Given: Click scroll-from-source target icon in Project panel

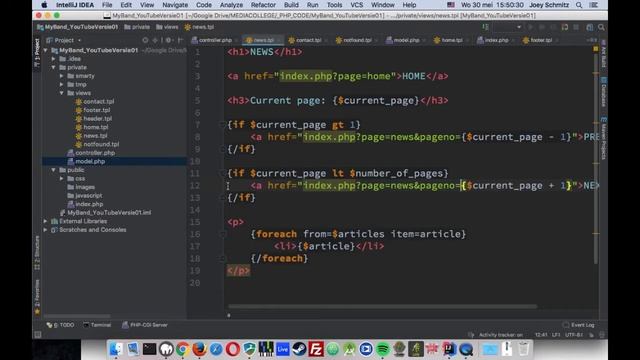Looking at the screenshot, I should [145, 40].
